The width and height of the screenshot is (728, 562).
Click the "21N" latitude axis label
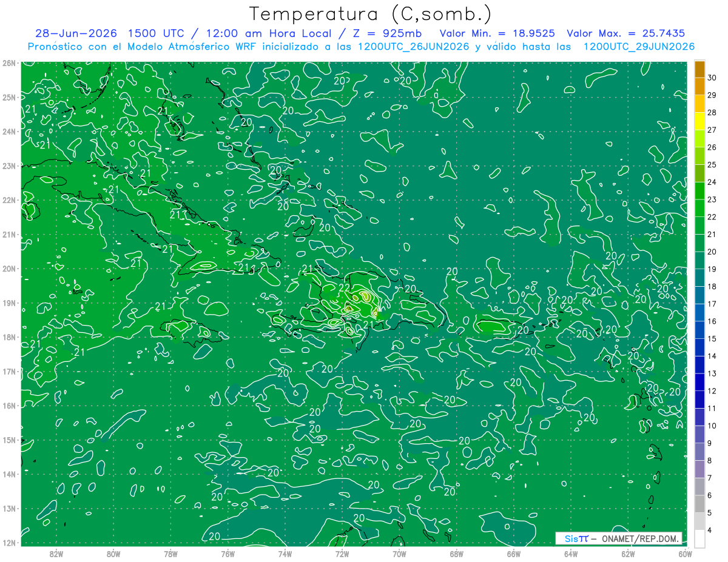point(9,234)
